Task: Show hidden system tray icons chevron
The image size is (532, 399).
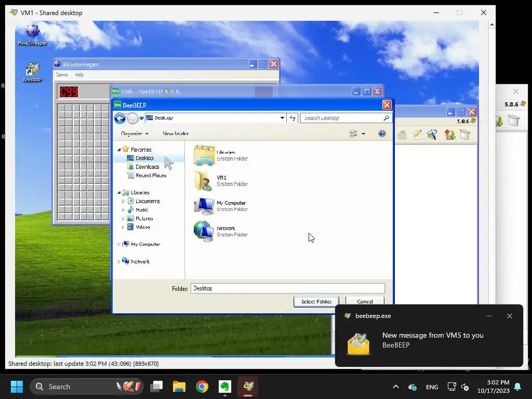Action: tap(395, 387)
